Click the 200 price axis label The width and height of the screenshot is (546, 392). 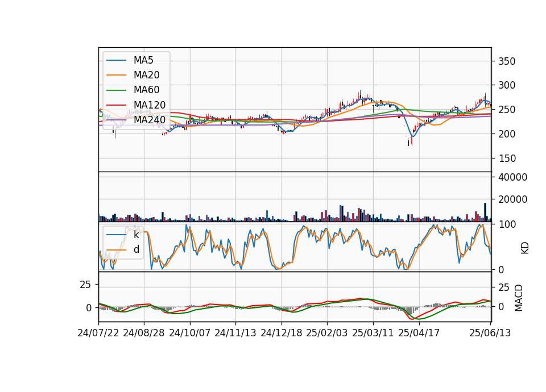507,134
